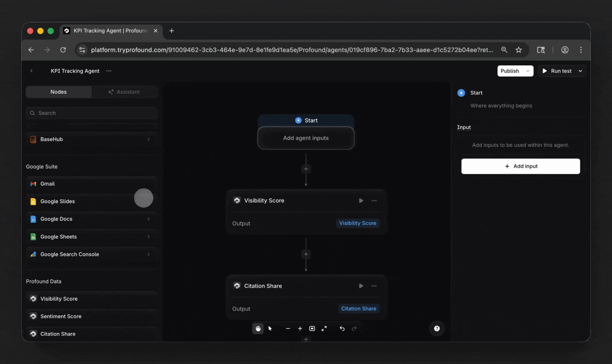Click the Add input button
This screenshot has width=612, height=364.
pos(521,166)
